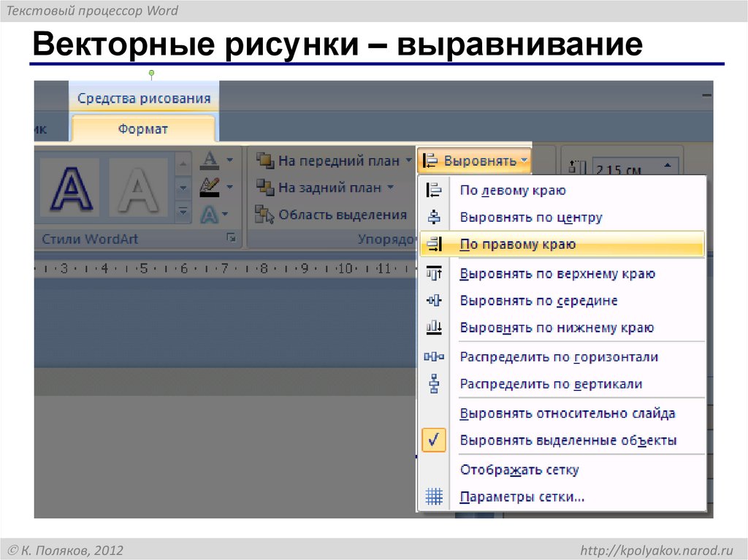Click the grid icon beside 'Параметры сетки'

click(433, 496)
